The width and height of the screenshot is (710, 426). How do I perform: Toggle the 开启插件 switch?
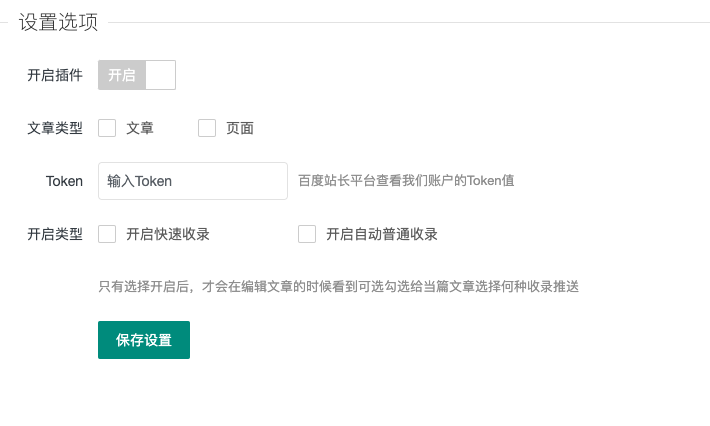click(137, 75)
